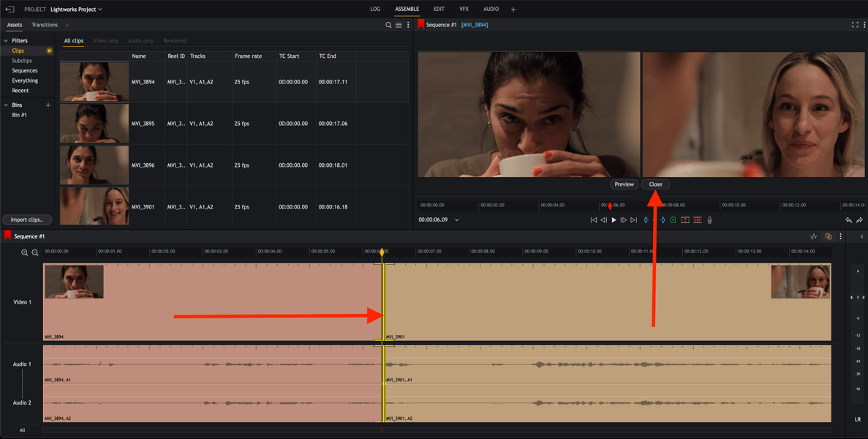This screenshot has height=439, width=868.
Task: Zoom out on the timeline
Action: [x=34, y=252]
